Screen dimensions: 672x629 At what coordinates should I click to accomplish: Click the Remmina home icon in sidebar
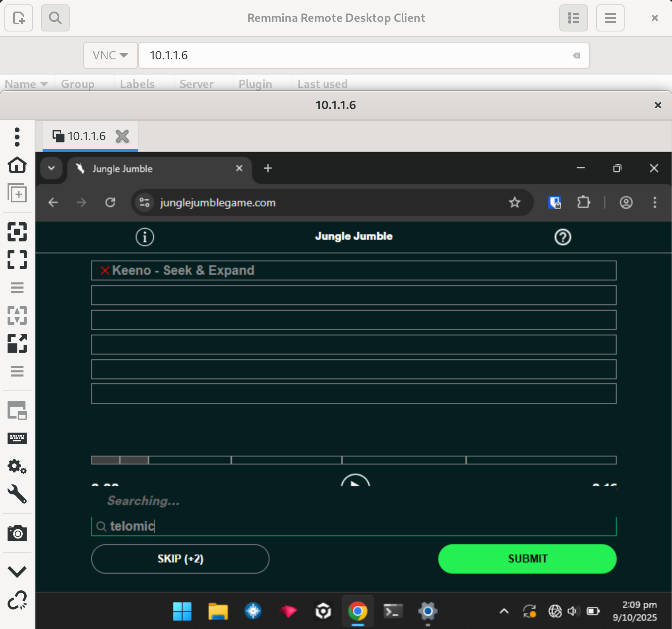pyautogui.click(x=17, y=165)
